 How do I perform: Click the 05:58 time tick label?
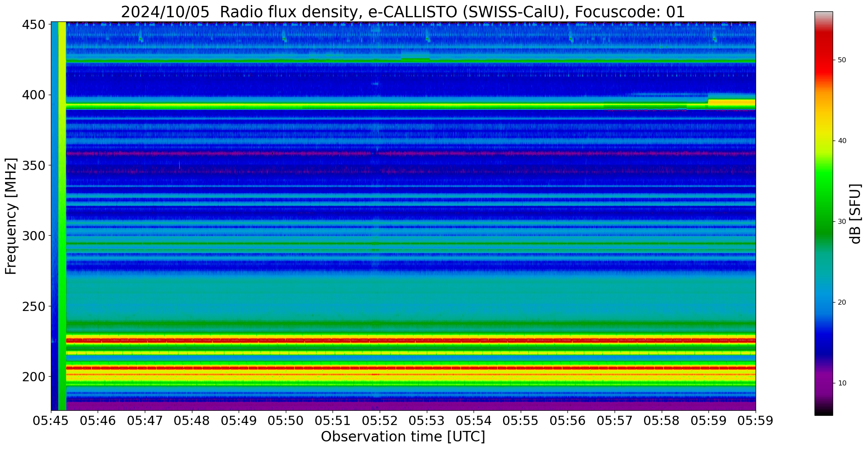(x=662, y=421)
